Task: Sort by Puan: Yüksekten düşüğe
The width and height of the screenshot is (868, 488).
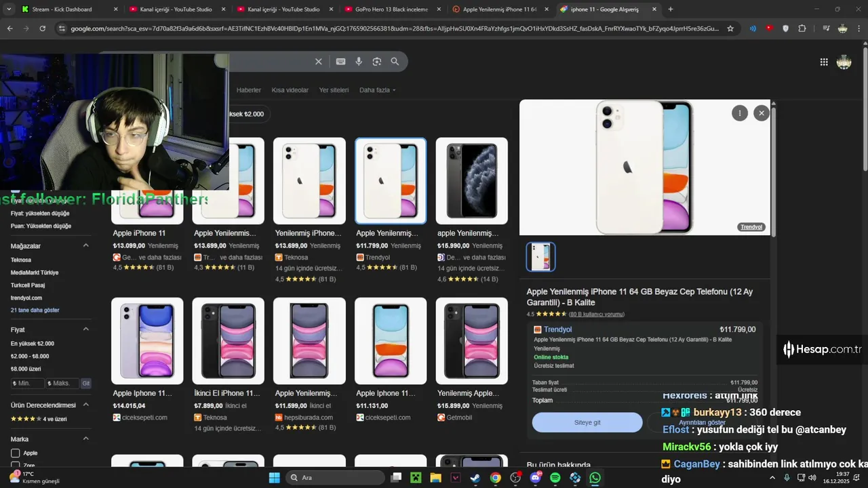Action: click(x=41, y=226)
